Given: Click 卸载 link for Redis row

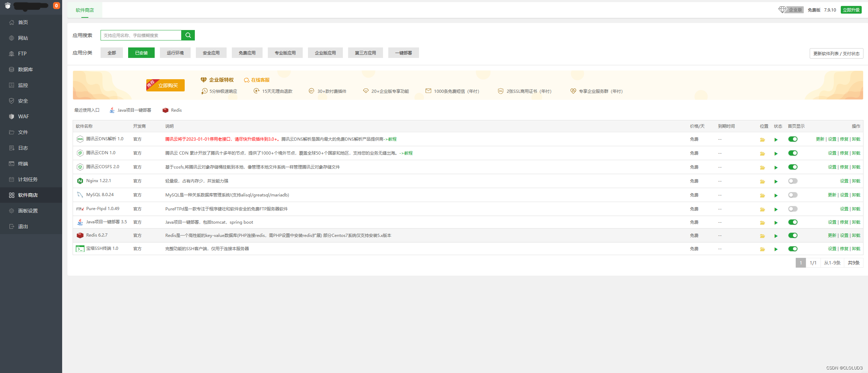Looking at the screenshot, I should (x=856, y=236).
